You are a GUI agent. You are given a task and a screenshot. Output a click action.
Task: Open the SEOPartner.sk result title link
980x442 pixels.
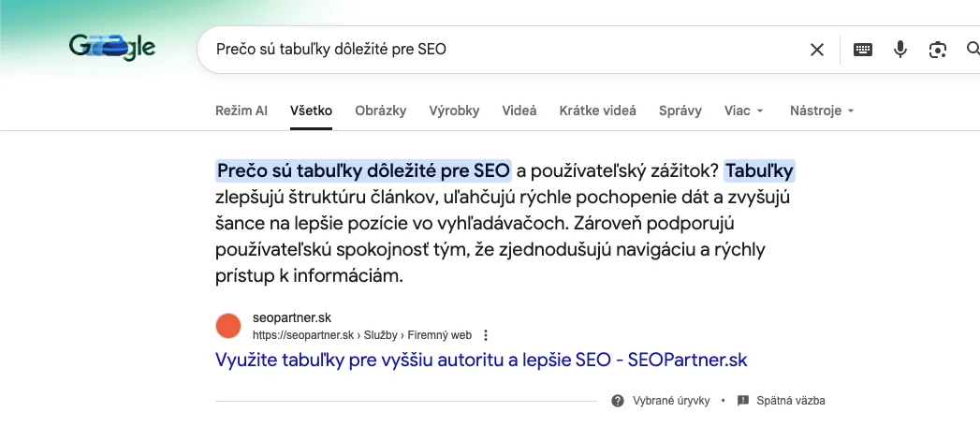coord(481,360)
